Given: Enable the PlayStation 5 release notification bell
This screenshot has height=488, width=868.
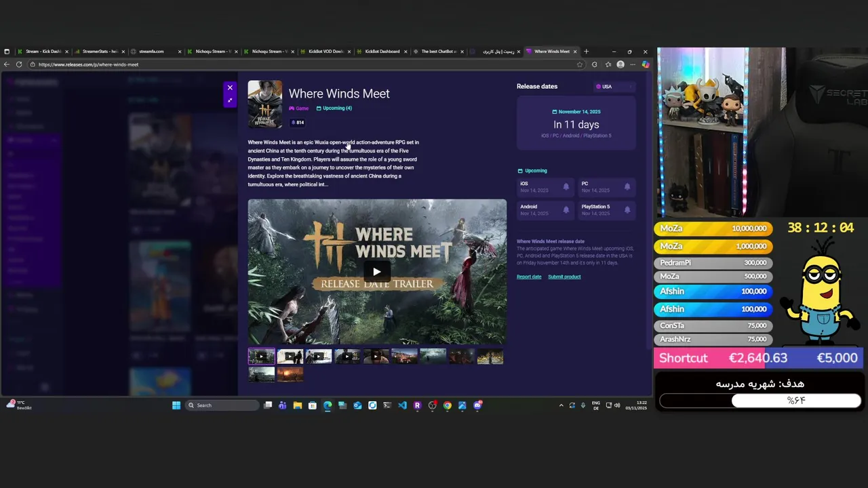Looking at the screenshot, I should tap(627, 210).
